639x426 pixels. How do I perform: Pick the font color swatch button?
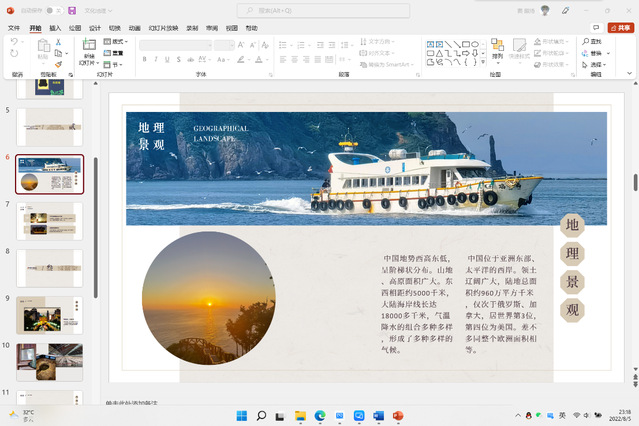(x=257, y=59)
